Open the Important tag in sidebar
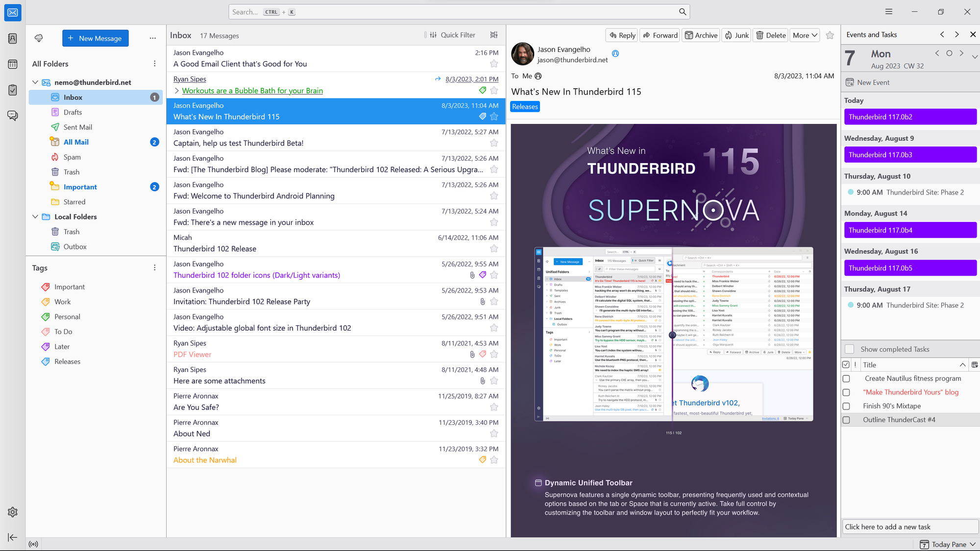 pos(69,287)
